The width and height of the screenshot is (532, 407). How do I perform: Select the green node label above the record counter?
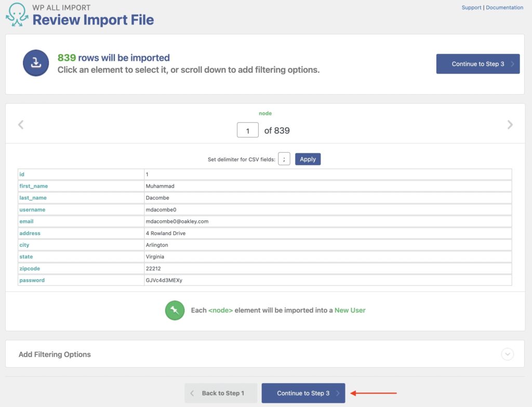click(265, 113)
